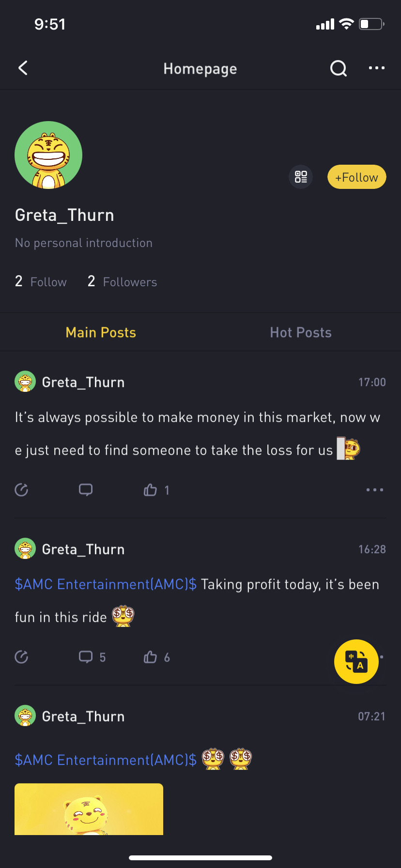Tap the yellow translate floating button
This screenshot has width=401, height=868.
point(356,661)
